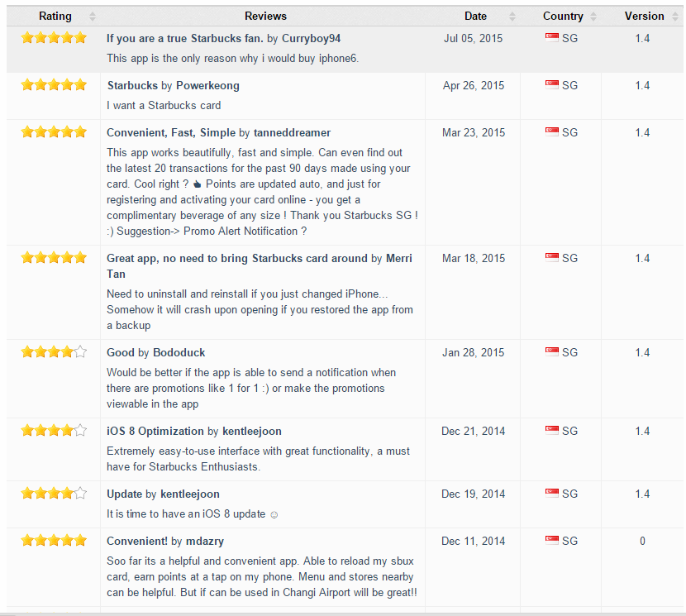Click the star rating for 'iOS 8 Optimization' review
The image size is (686, 616).
click(x=54, y=430)
